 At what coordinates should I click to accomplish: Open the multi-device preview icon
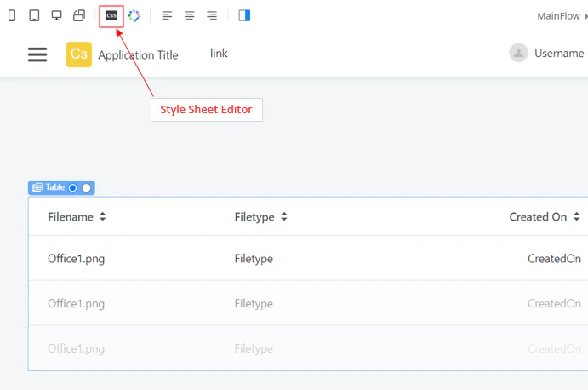79,16
